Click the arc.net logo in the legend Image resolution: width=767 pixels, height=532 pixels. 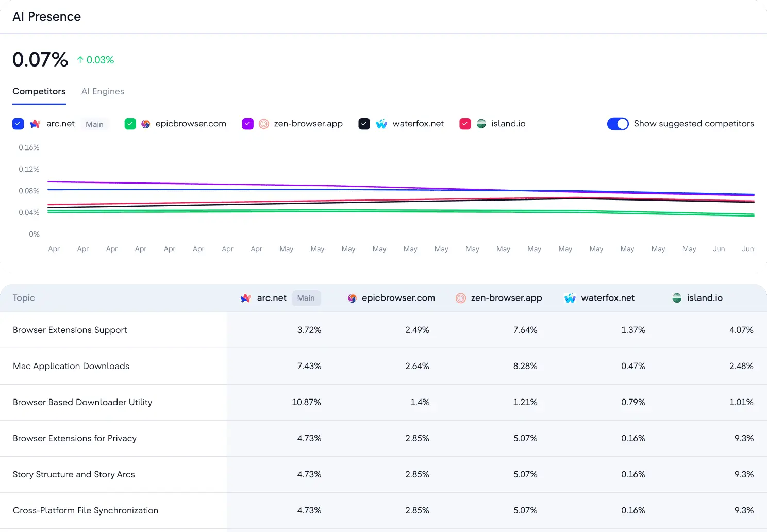pyautogui.click(x=35, y=124)
